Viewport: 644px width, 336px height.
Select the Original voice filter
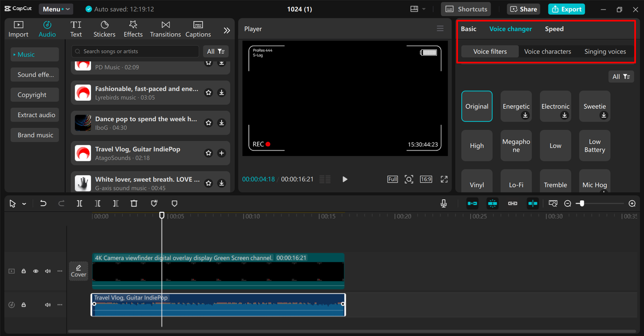[x=477, y=106]
